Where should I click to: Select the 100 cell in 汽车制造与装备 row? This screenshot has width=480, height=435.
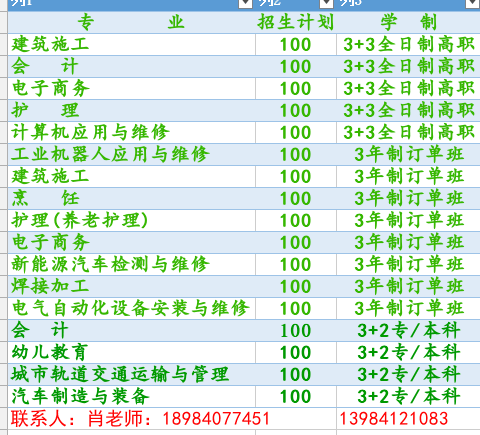click(296, 396)
